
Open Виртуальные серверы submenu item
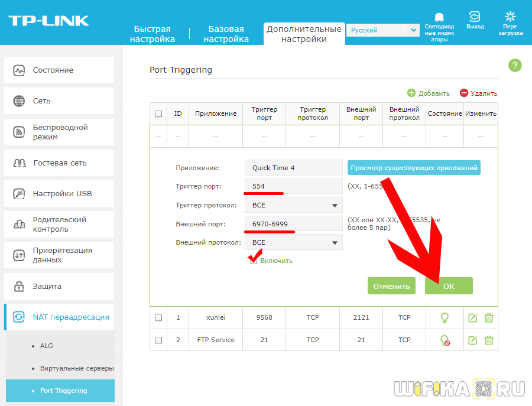pyautogui.click(x=77, y=368)
